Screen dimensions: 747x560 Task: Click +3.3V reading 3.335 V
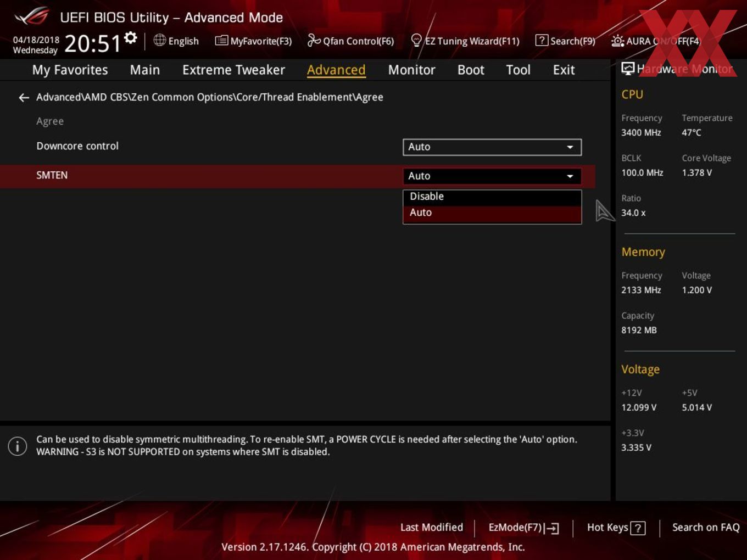click(x=636, y=447)
